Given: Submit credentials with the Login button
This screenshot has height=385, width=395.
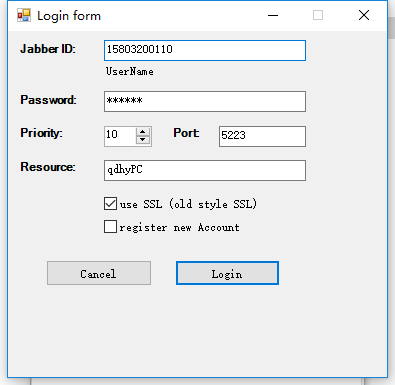Looking at the screenshot, I should (x=227, y=273).
